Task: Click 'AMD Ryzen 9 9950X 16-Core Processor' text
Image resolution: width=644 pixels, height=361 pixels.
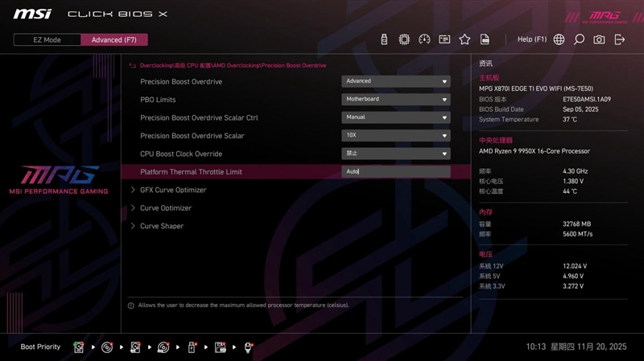Action: coord(535,151)
